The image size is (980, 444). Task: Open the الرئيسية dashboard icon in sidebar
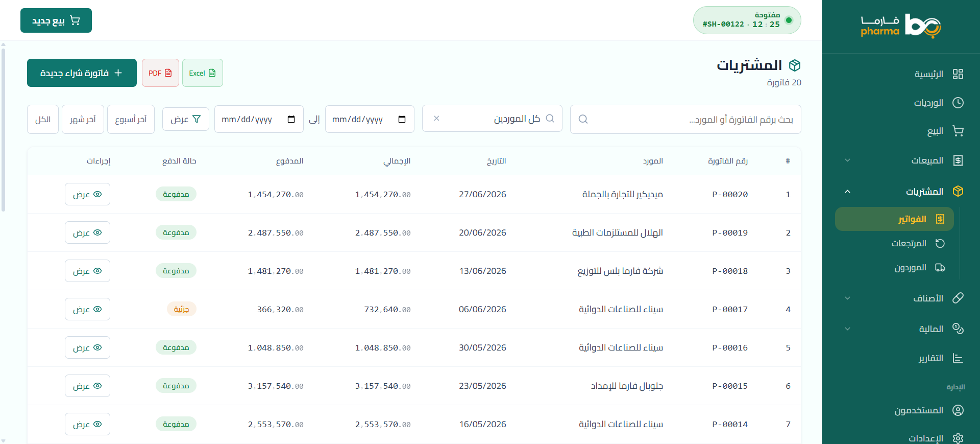[958, 74]
